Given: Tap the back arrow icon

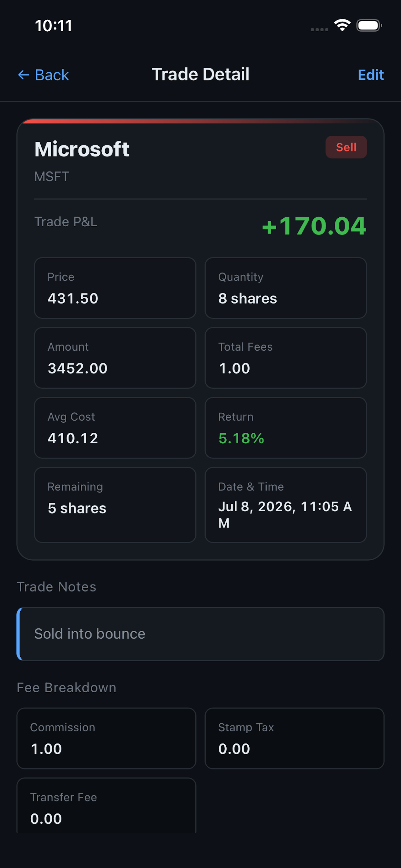Looking at the screenshot, I should tap(24, 75).
